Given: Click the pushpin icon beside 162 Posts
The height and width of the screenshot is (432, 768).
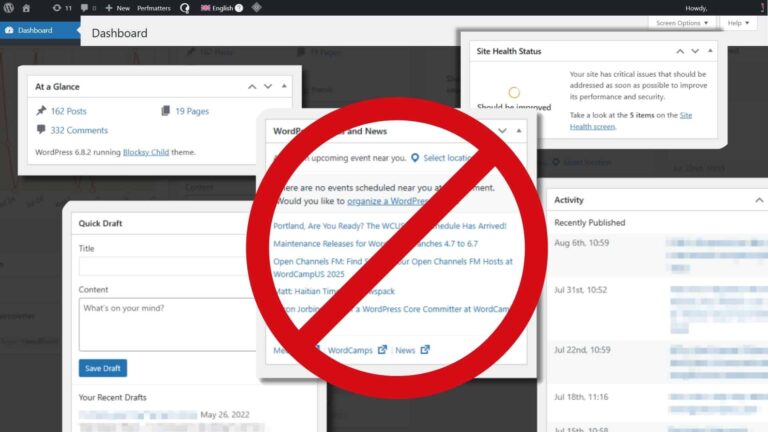Looking at the screenshot, I should (x=40, y=111).
